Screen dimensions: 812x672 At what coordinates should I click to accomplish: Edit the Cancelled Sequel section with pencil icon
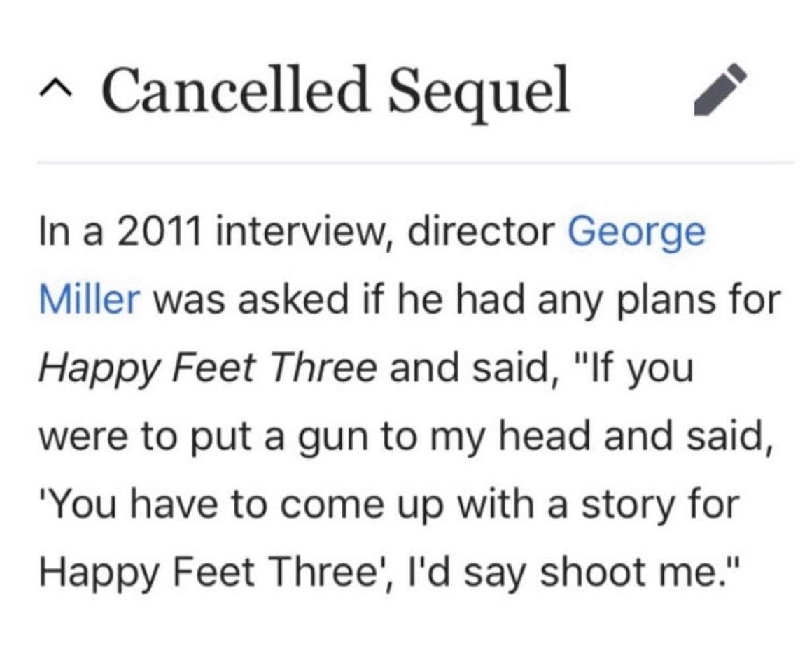tap(720, 90)
